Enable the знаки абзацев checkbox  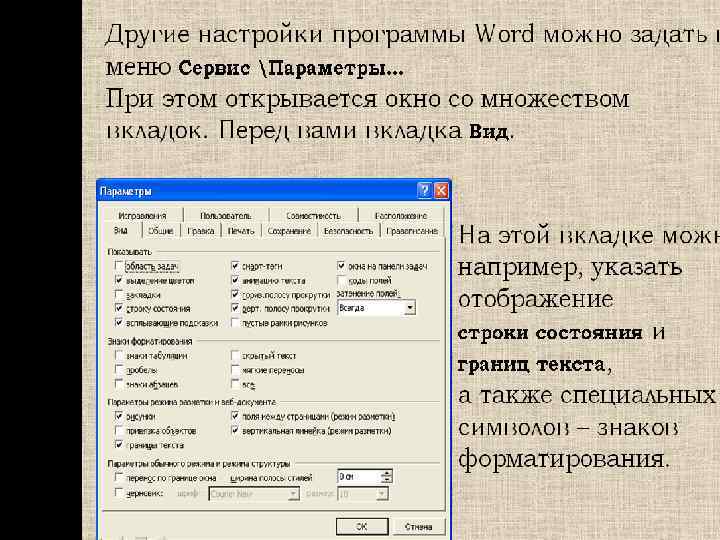pos(119,384)
